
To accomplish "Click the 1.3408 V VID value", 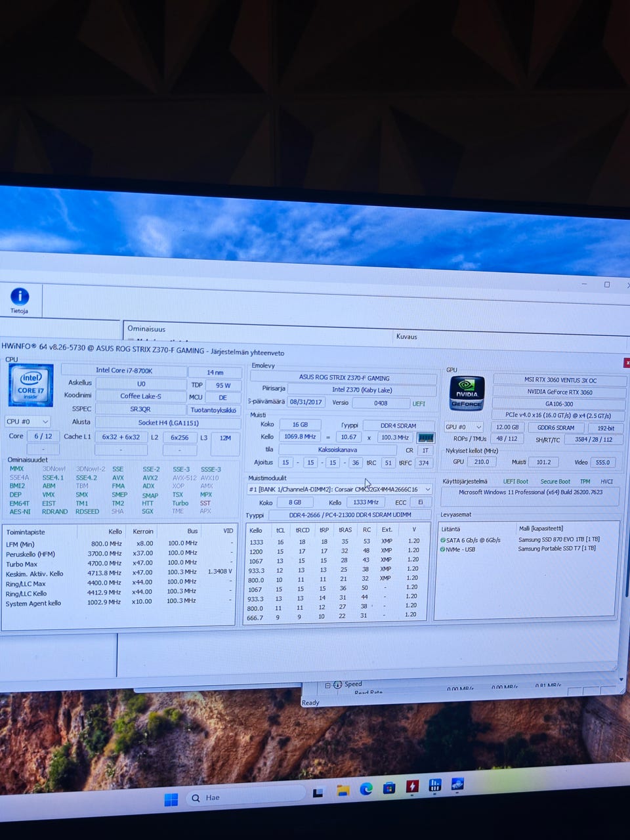I will (x=220, y=572).
